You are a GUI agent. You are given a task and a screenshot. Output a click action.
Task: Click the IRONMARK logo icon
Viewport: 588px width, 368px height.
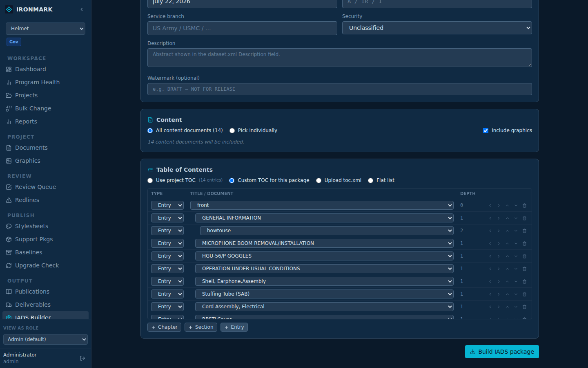point(9,9)
